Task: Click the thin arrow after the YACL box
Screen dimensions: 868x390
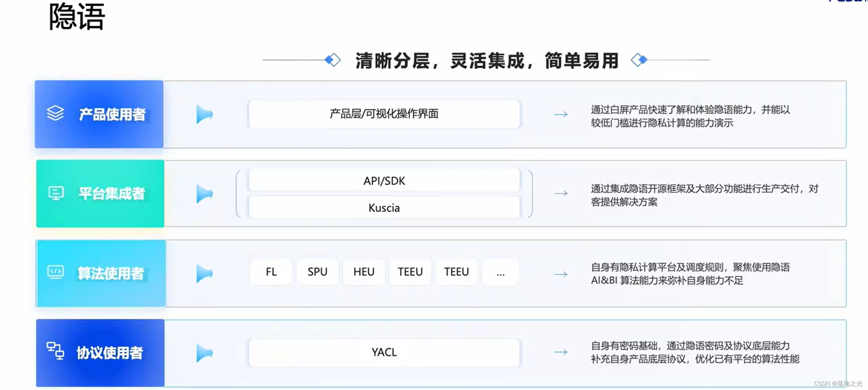Action: click(561, 352)
